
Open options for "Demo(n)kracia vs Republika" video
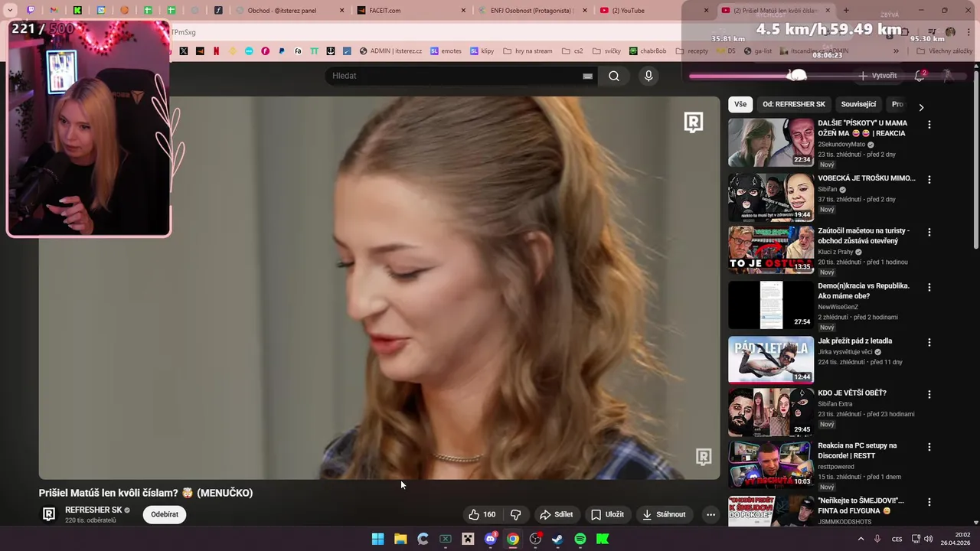[929, 287]
